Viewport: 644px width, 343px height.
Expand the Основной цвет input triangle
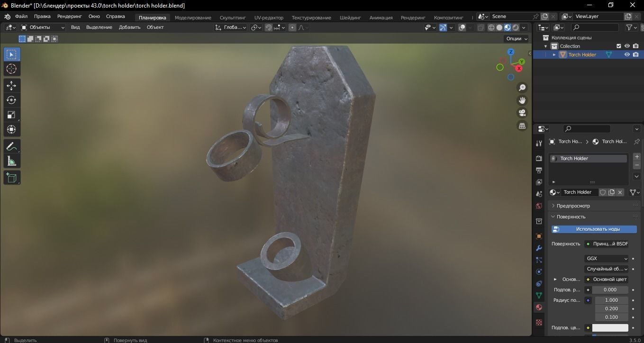(555, 280)
